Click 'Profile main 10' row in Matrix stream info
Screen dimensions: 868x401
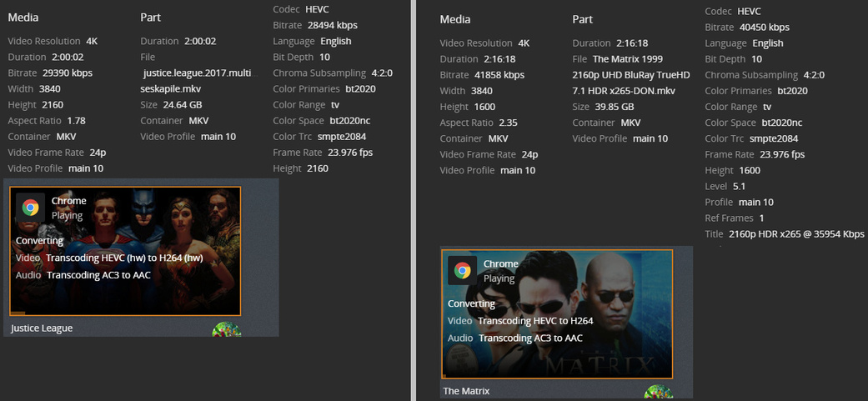coord(739,203)
